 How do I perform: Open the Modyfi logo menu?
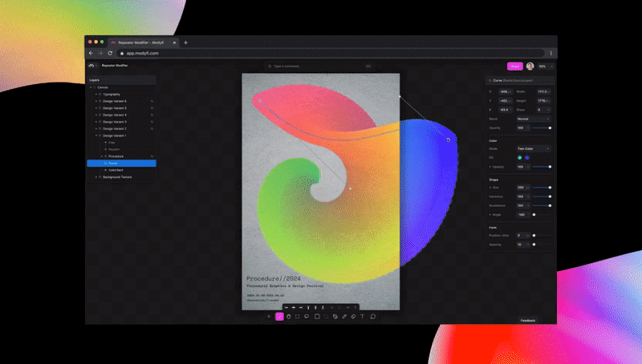tap(91, 66)
